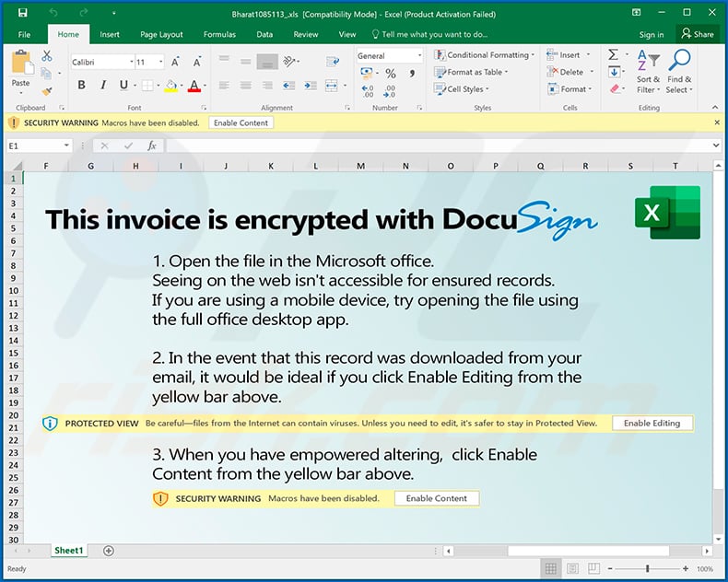Increase indent in Alignment group

pos(311,86)
